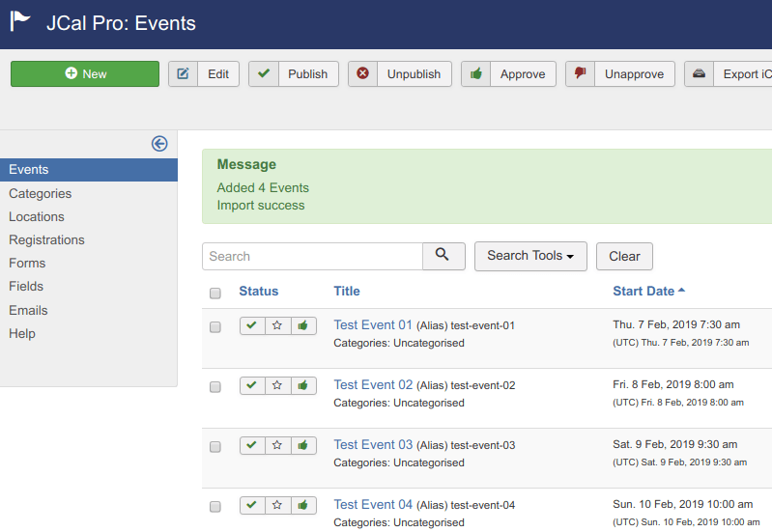Click the thumbs-down icon beside Unapprove
Viewport: 772px width, 532px height.
pos(581,73)
